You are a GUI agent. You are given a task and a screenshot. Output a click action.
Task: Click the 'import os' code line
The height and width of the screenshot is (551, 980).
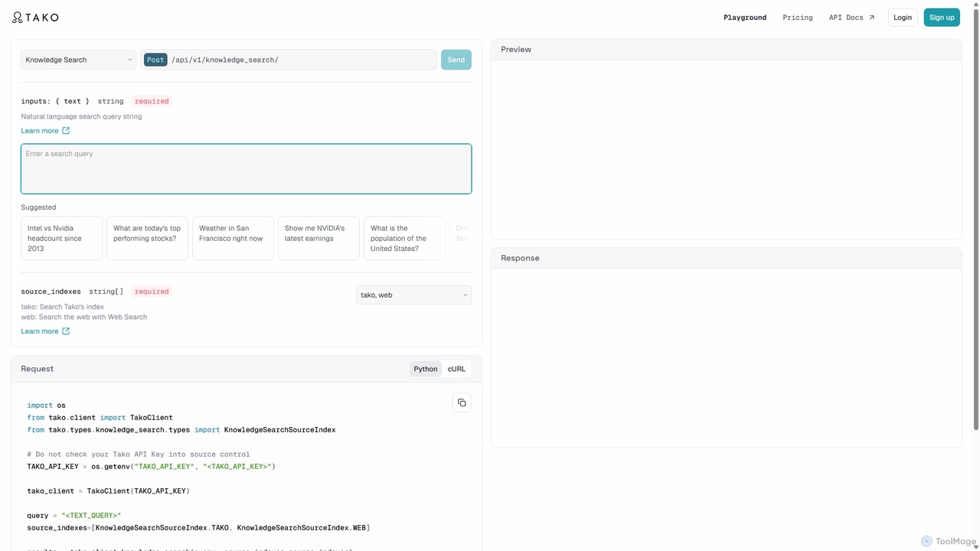[x=47, y=406]
